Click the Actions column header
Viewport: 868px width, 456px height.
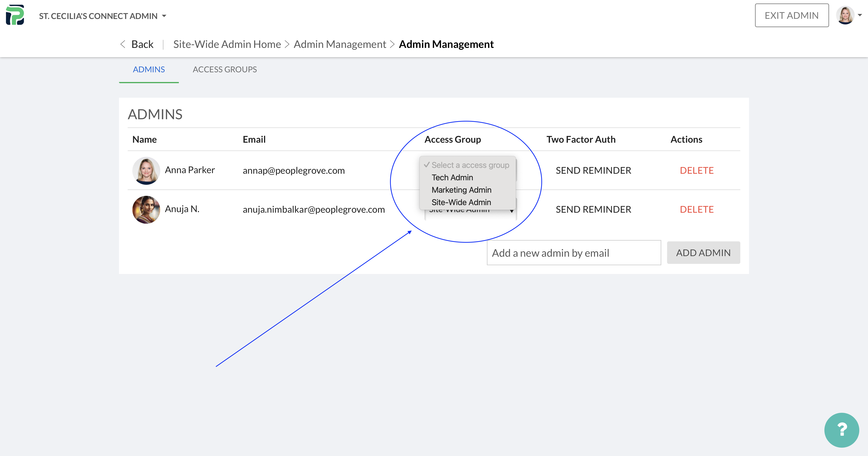pos(686,140)
